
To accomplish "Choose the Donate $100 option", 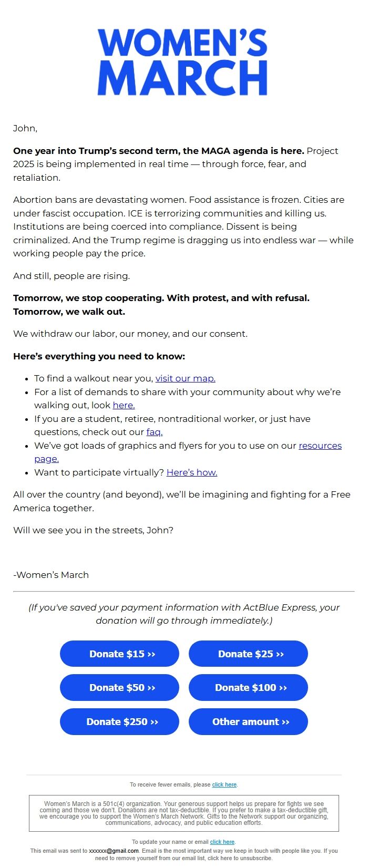I will point(248,687).
